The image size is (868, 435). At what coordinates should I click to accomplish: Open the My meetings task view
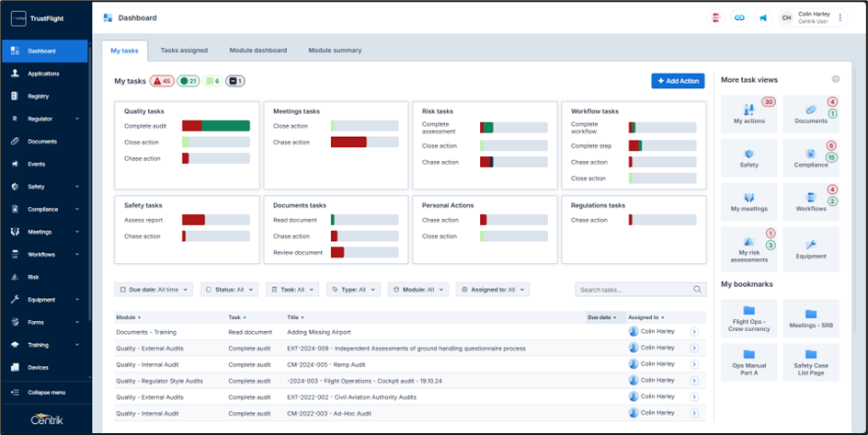(x=748, y=202)
